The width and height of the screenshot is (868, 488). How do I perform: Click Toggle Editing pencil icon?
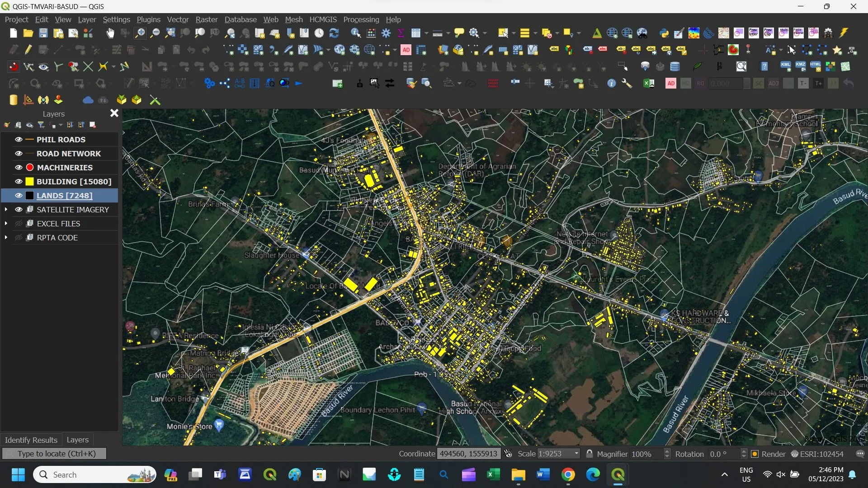(28, 50)
